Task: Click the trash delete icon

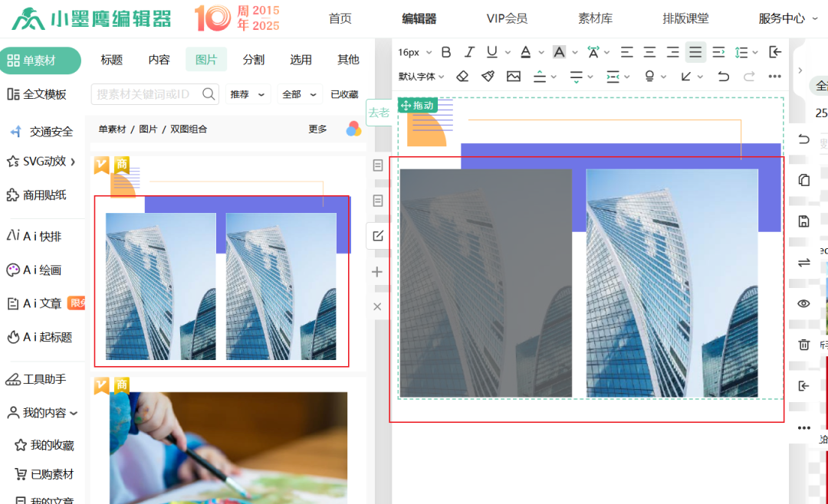Action: pos(803,345)
